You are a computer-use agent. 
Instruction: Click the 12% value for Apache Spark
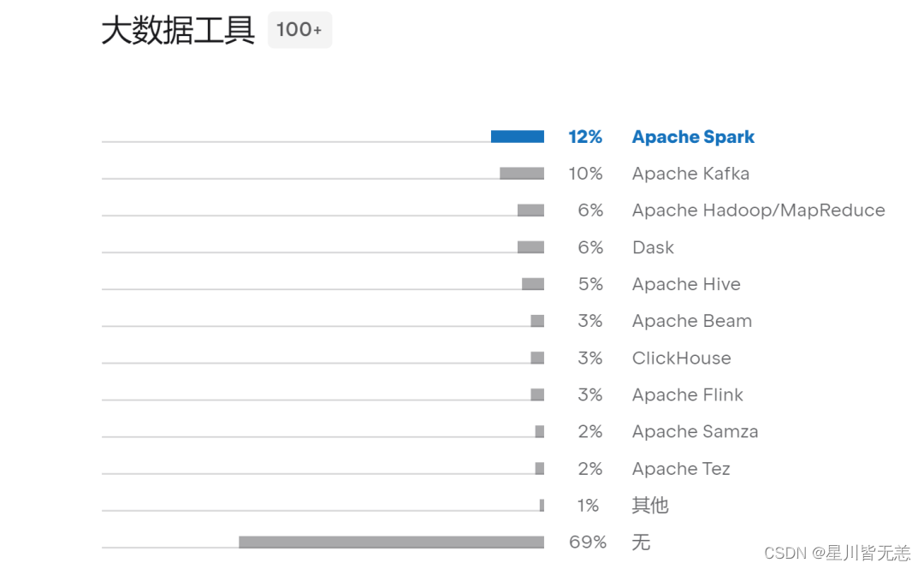[x=585, y=137]
